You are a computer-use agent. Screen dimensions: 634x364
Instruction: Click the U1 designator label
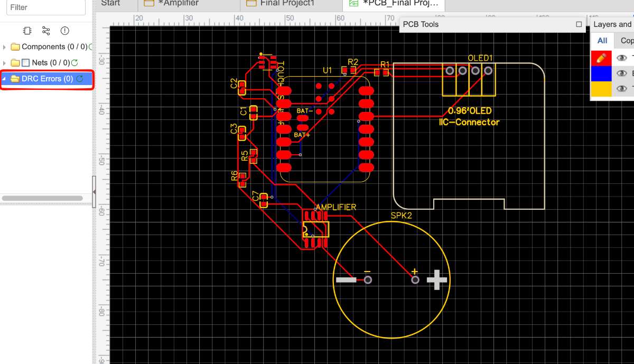(327, 70)
